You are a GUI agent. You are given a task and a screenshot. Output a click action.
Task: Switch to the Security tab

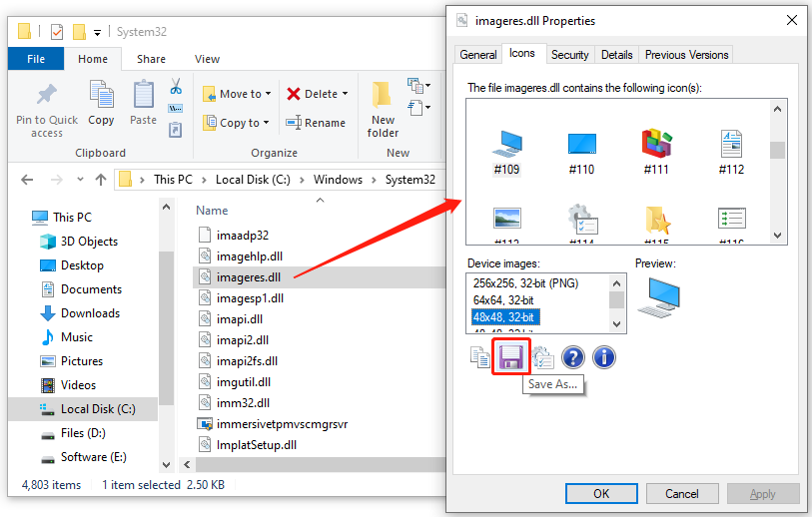click(x=569, y=55)
